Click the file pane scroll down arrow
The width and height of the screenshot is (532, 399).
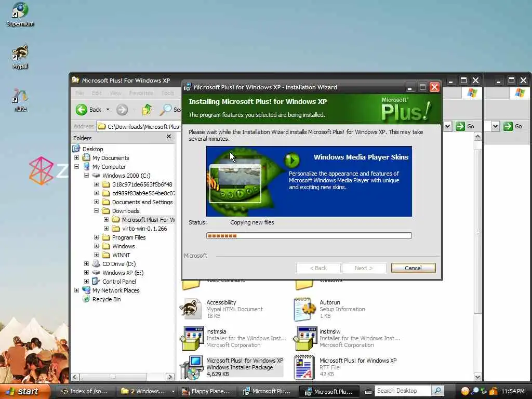(477, 377)
